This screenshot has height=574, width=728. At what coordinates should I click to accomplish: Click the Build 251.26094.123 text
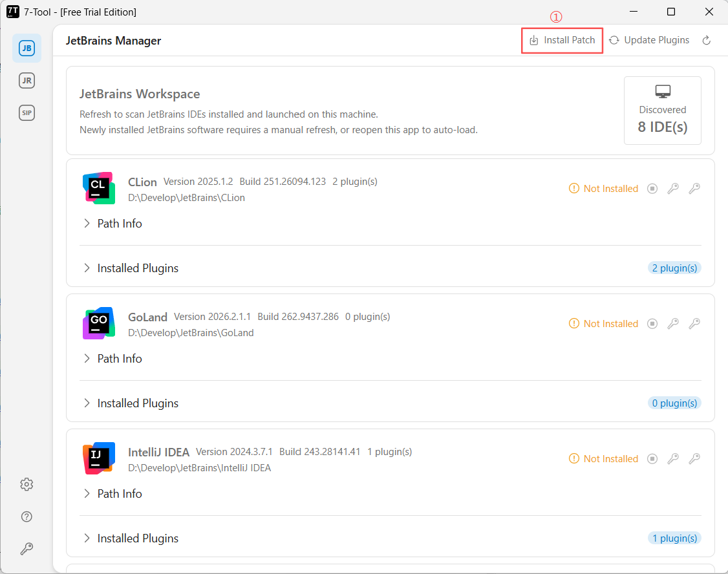(283, 182)
